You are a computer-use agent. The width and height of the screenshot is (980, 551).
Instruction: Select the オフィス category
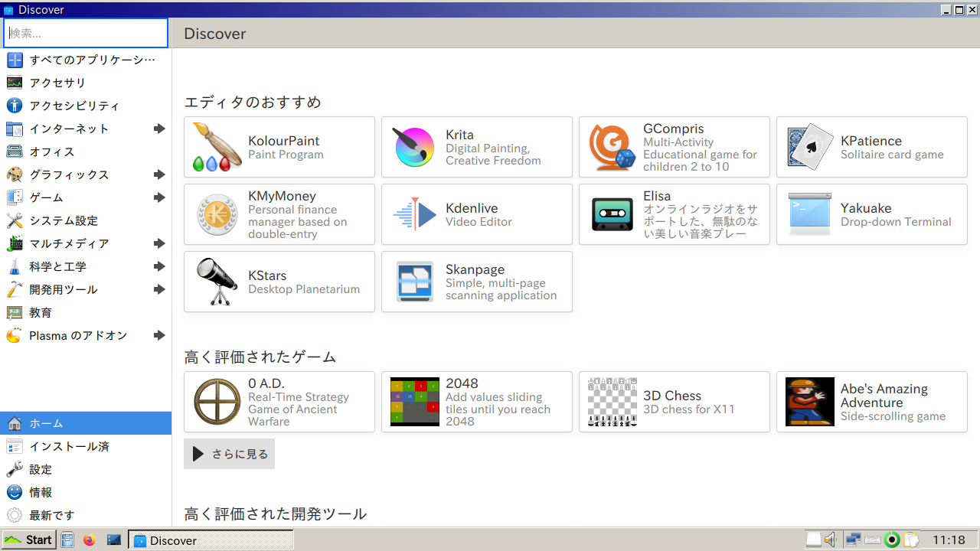(86, 152)
